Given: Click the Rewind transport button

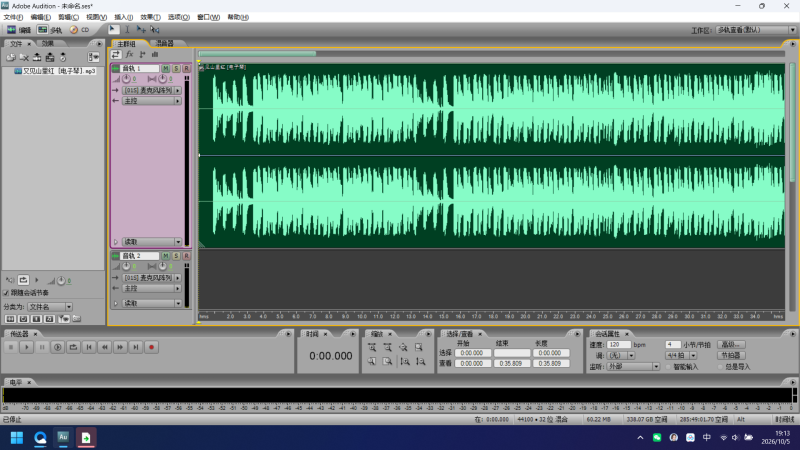Looking at the screenshot, I should pyautogui.click(x=105, y=347).
